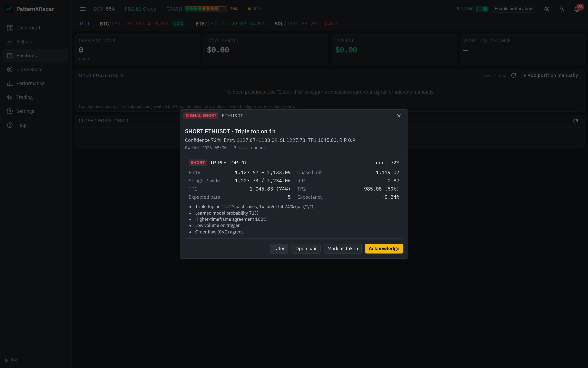
Task: Click the DOM 55% indicator
Action: coord(104,9)
